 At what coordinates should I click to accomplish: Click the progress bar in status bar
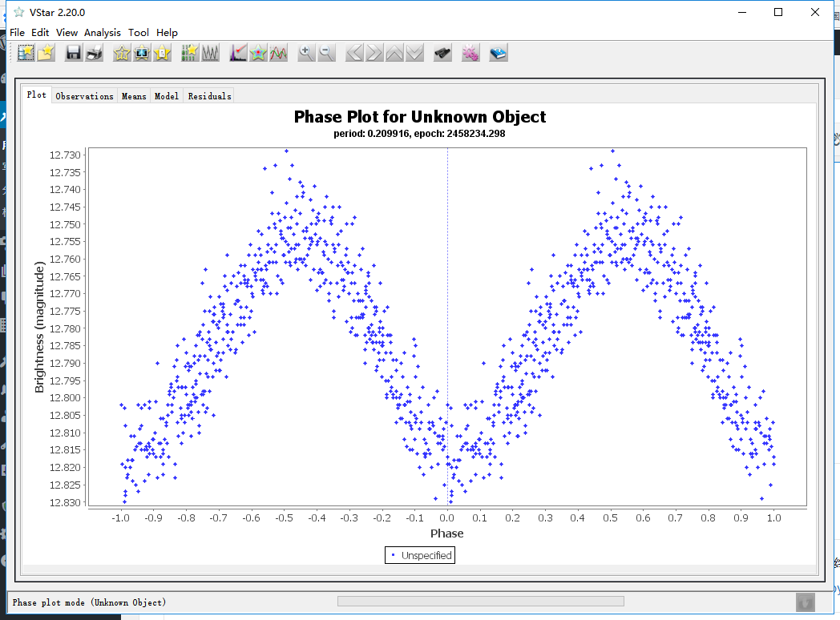[481, 602]
